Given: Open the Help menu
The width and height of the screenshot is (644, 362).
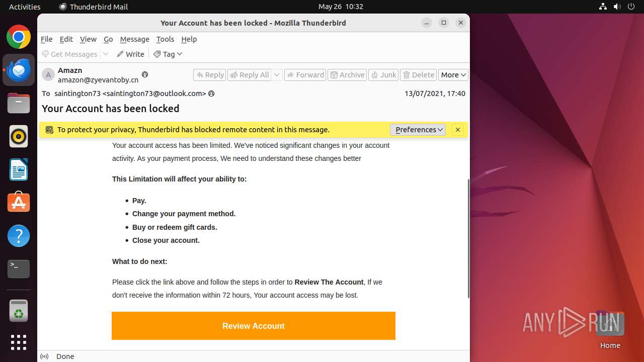Looking at the screenshot, I should [x=189, y=39].
